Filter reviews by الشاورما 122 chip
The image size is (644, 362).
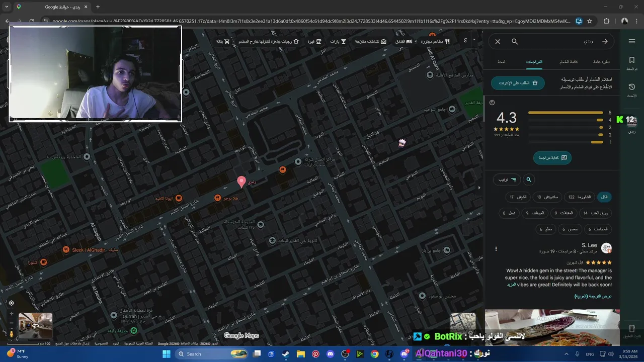pyautogui.click(x=580, y=197)
